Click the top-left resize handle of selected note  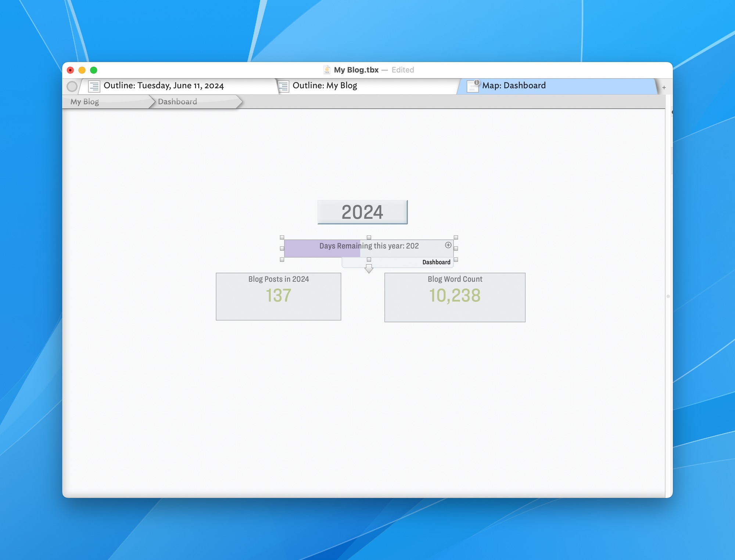tap(282, 238)
